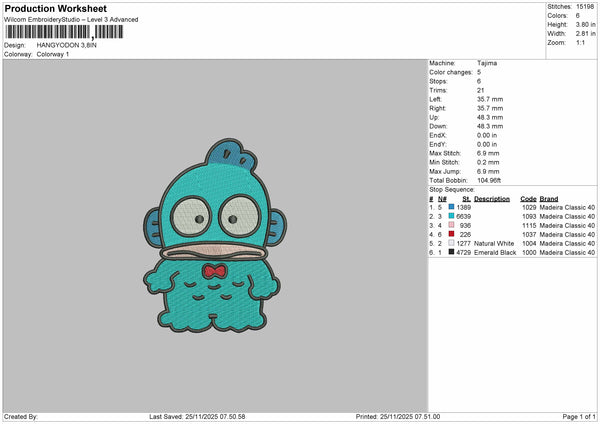The width and height of the screenshot is (600, 424).
Task: Click the Hangyodon embroidery design preview
Action: coord(214,235)
